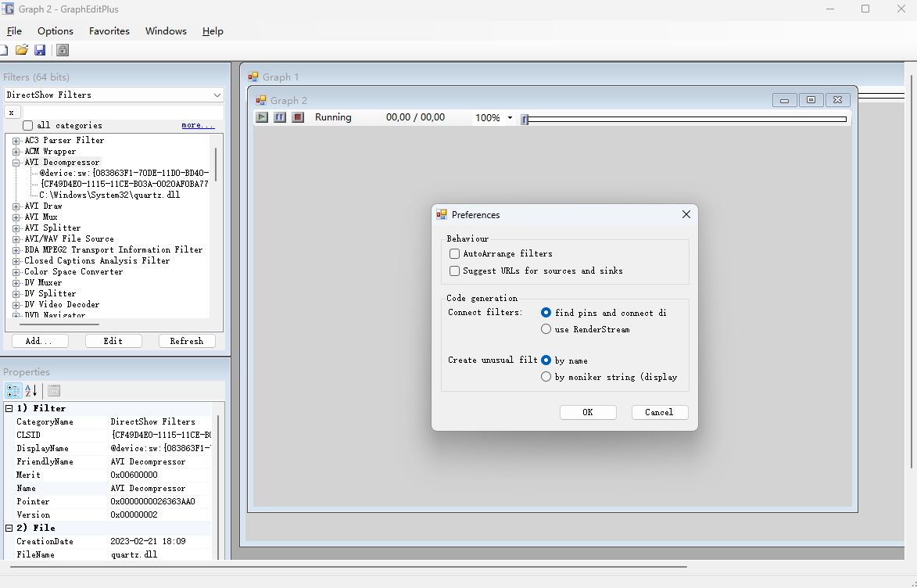Enable AutoArrange filters
Viewport: 917px width, 588px height.
[454, 253]
